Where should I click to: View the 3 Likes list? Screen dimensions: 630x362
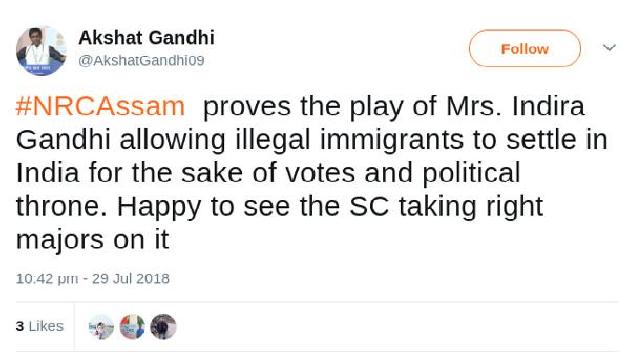pos(40,326)
